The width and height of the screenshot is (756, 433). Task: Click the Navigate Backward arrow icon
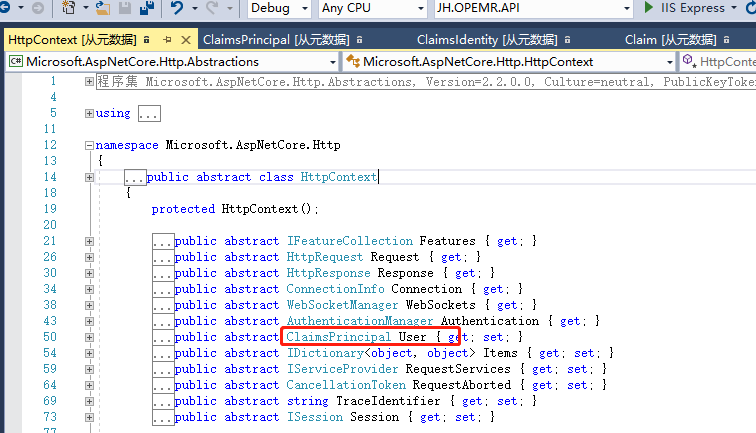[x=5, y=8]
